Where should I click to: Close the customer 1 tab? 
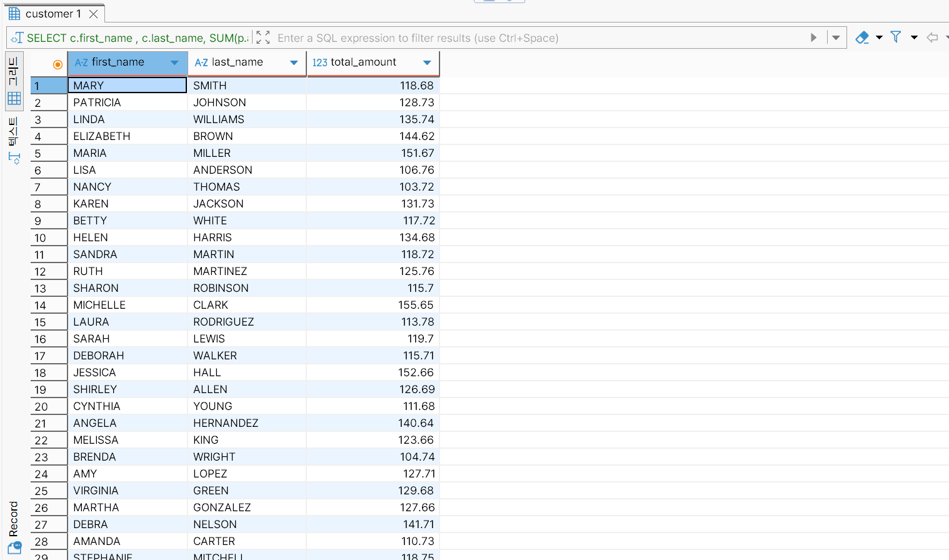pos(93,14)
